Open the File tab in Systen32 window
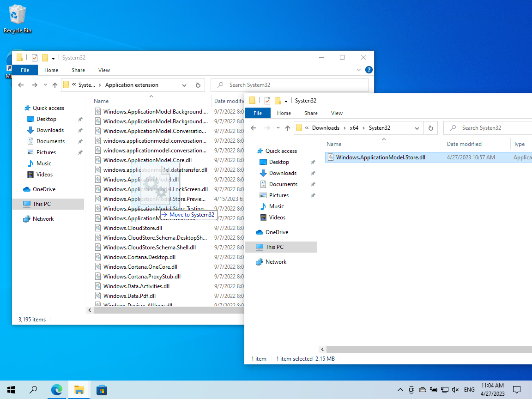532x399 pixels. pyautogui.click(x=258, y=113)
